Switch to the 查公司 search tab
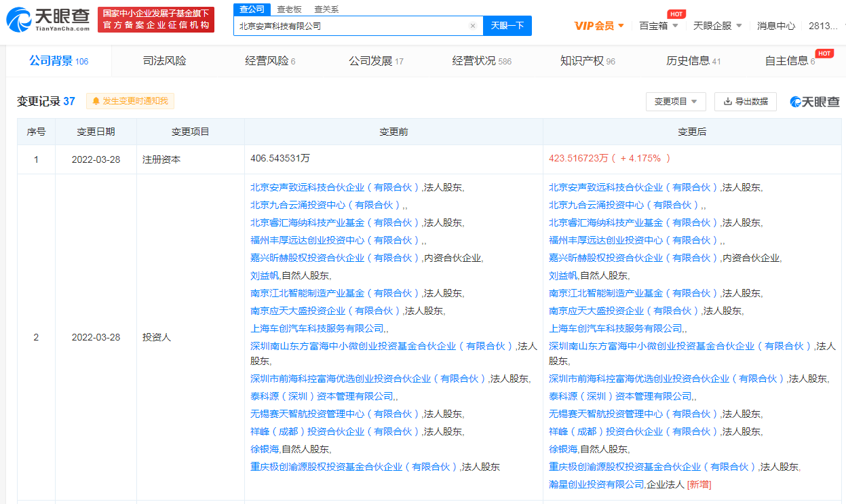The height and width of the screenshot is (504, 846). [252, 9]
